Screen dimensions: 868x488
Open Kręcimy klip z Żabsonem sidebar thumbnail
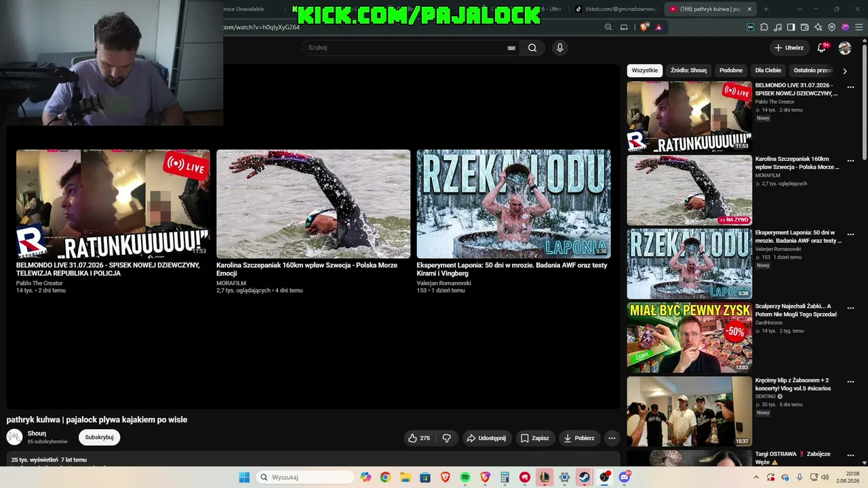(x=689, y=411)
